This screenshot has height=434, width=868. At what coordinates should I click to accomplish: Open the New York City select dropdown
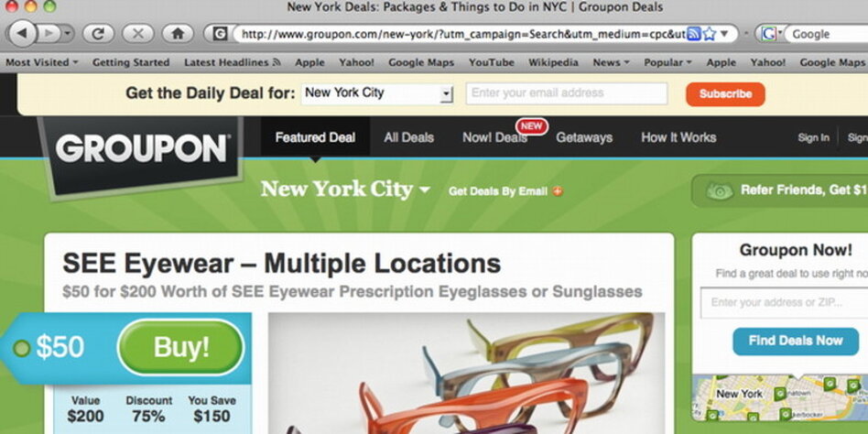pyautogui.click(x=377, y=93)
